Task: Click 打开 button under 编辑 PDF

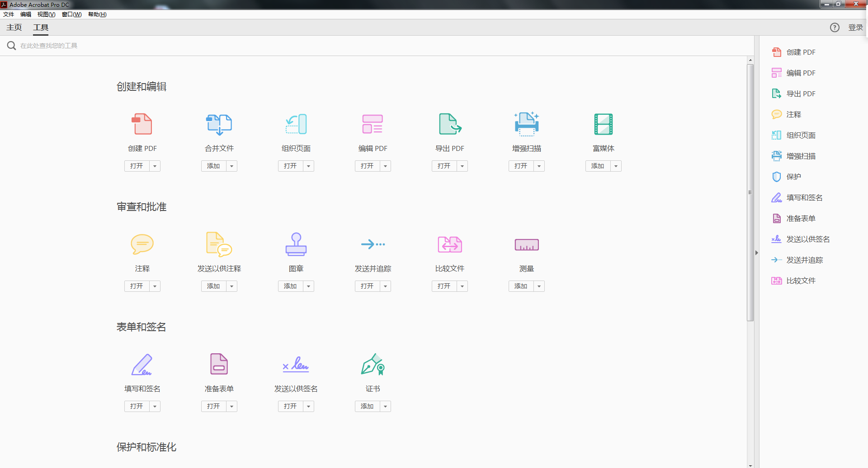Action: pos(367,166)
